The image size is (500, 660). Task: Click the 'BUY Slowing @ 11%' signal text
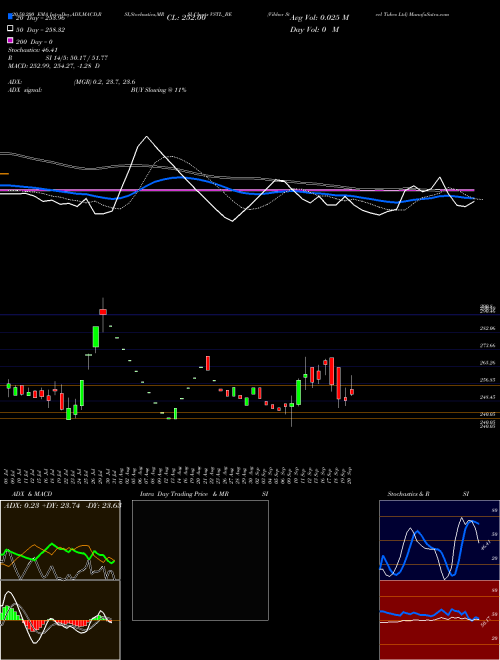[x=158, y=90]
